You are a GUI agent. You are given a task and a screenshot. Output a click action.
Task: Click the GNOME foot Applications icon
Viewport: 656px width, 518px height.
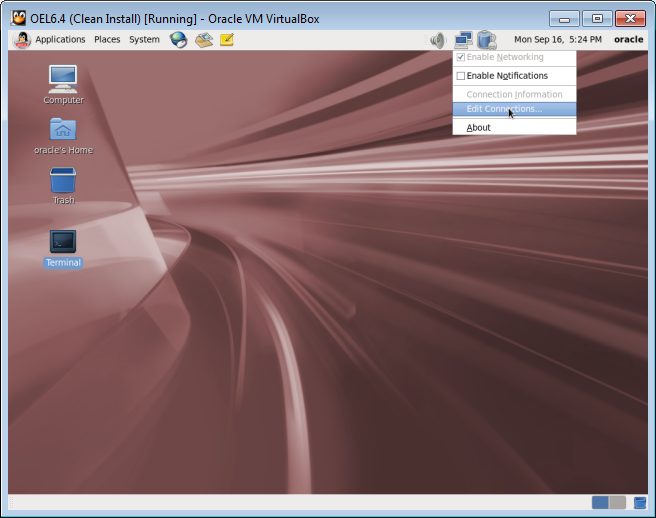pyautogui.click(x=22, y=40)
